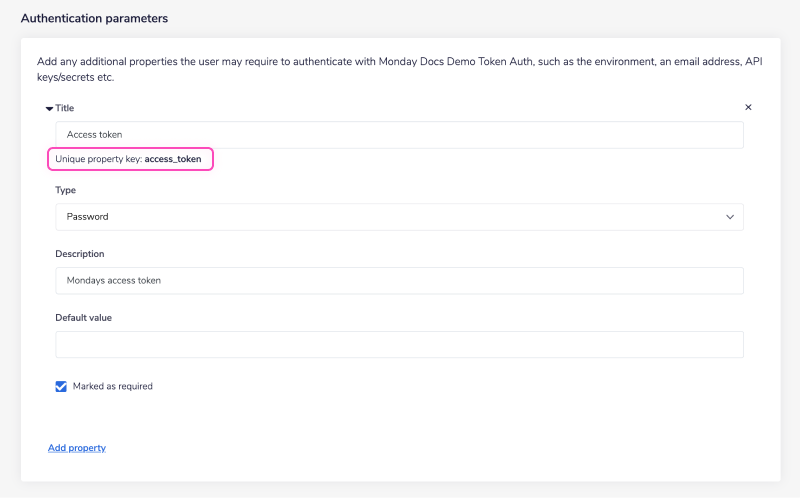
Task: Collapse the Title property disclosure triangle
Action: pyautogui.click(x=50, y=108)
